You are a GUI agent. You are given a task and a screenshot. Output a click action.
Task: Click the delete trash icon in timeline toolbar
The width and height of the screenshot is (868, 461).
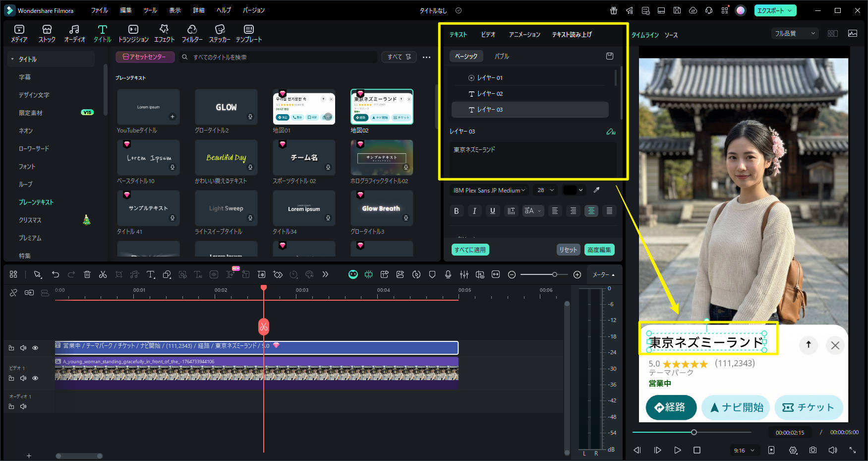87,274
